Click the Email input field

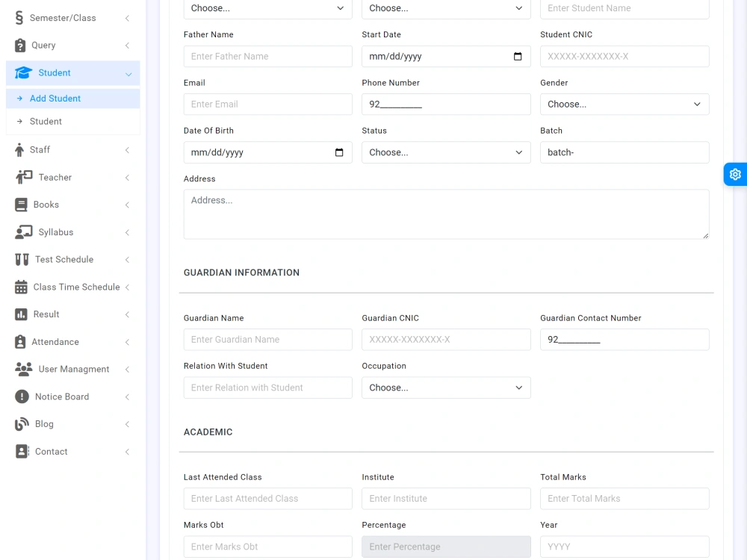[x=267, y=105]
